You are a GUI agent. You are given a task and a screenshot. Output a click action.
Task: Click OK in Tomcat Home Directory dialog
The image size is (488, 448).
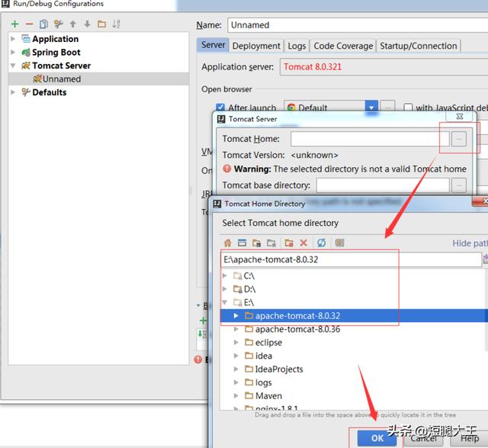tap(377, 438)
